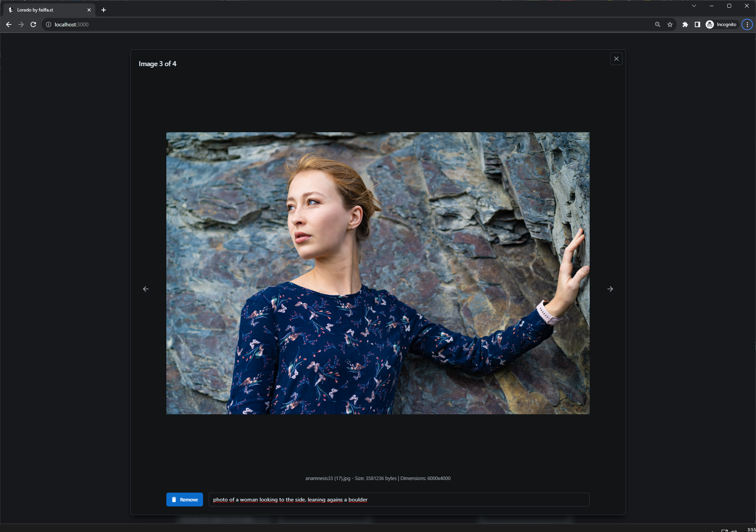Reload the current page
The image size is (756, 532).
click(x=34, y=24)
